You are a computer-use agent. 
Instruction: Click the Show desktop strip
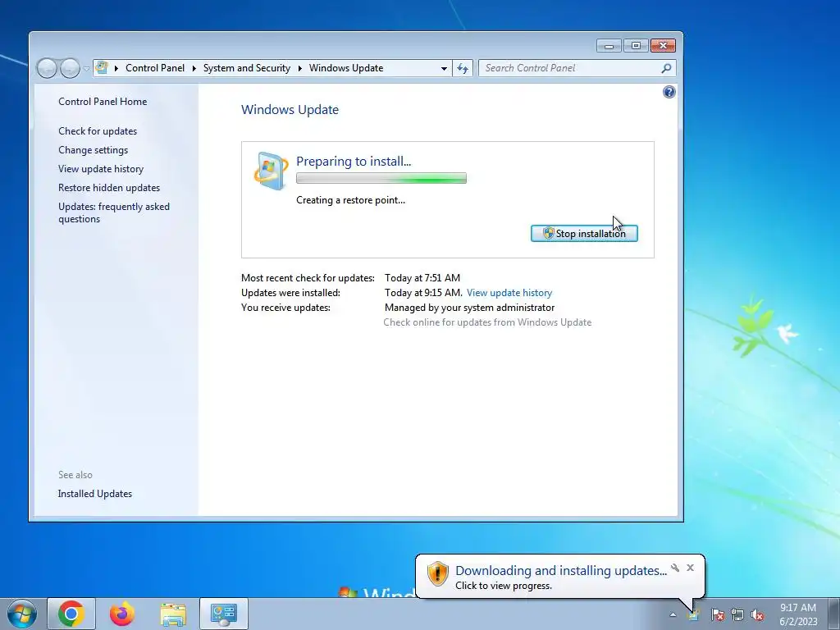click(834, 614)
